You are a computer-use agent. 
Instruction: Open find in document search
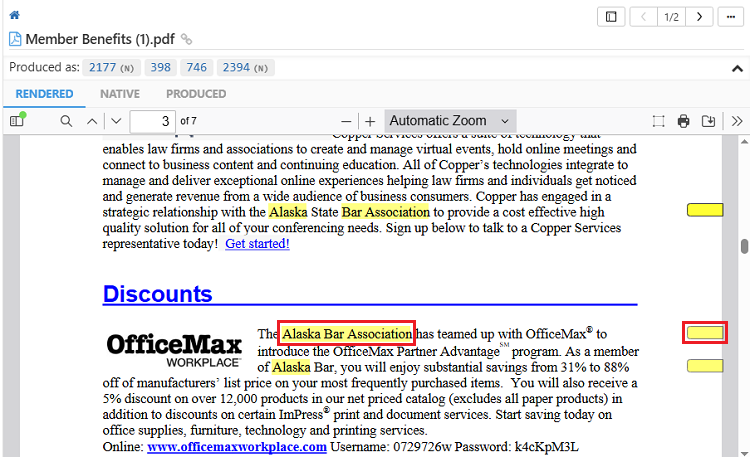pyautogui.click(x=66, y=121)
